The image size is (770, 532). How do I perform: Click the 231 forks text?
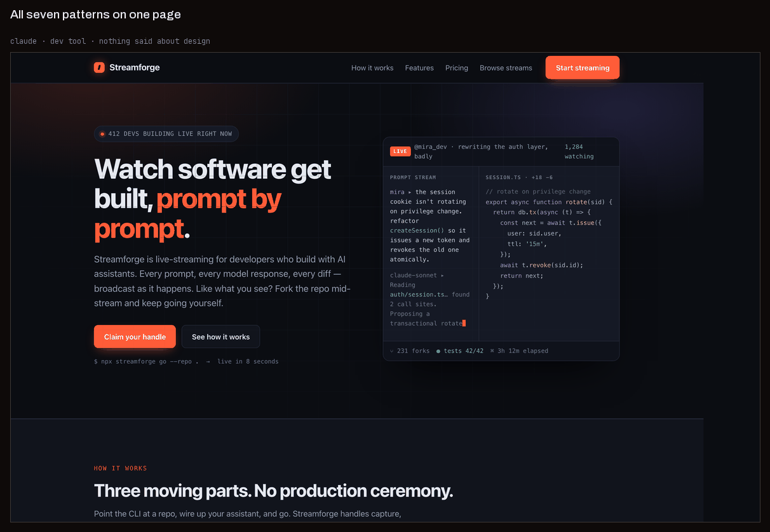(413, 351)
